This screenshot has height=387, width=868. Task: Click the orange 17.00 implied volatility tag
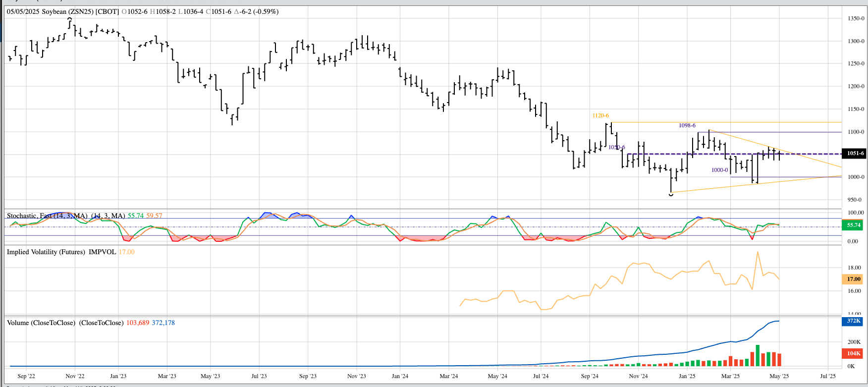853,279
